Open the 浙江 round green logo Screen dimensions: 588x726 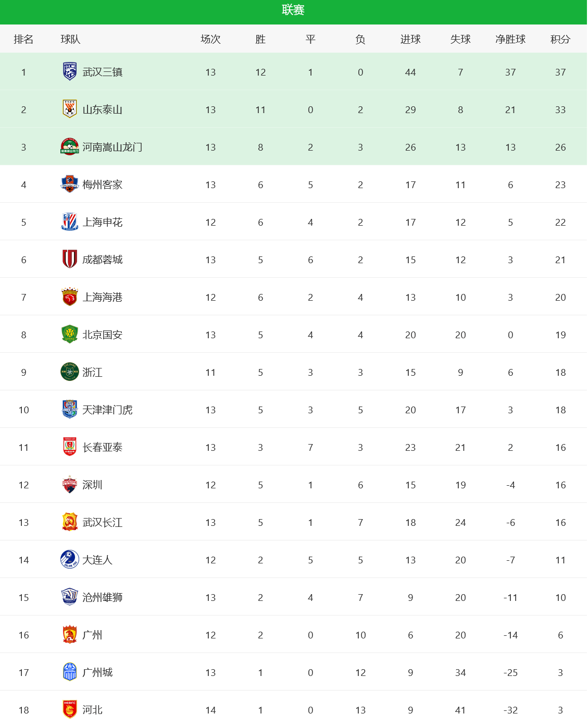click(70, 372)
